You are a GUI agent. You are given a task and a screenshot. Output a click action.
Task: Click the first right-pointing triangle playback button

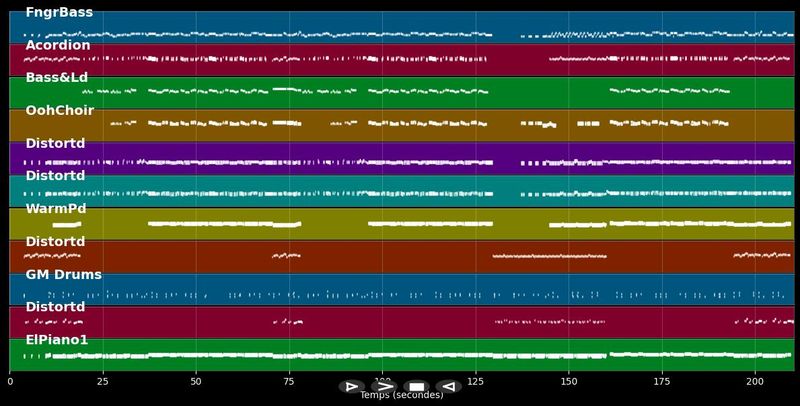(x=352, y=387)
